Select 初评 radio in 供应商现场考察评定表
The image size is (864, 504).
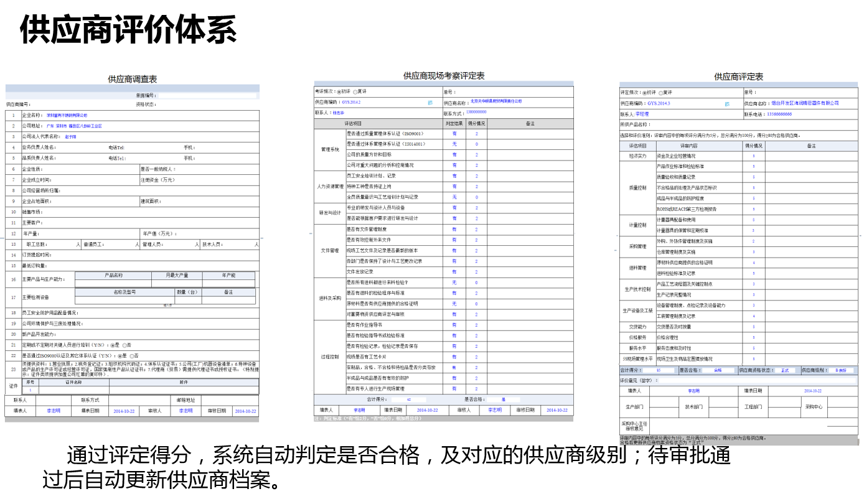(x=339, y=91)
